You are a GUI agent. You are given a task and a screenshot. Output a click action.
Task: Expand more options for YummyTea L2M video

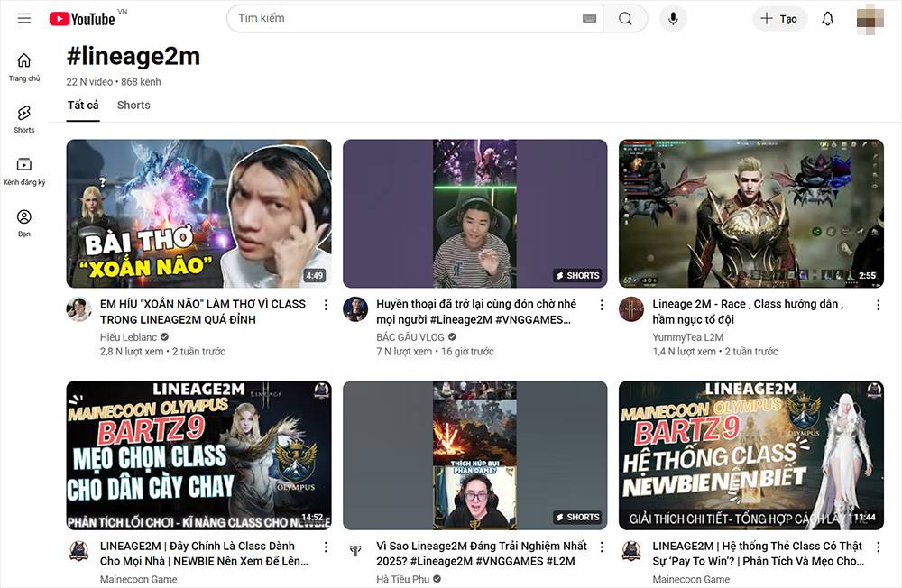pos(878,305)
